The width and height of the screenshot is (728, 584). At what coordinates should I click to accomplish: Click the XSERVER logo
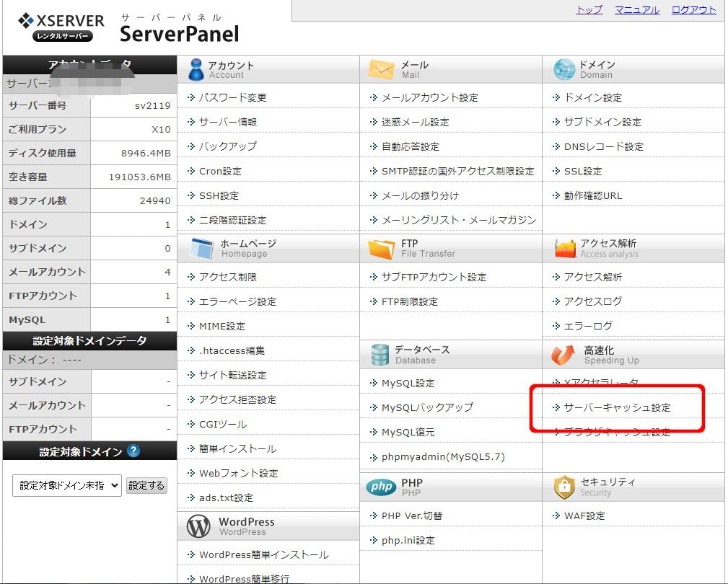pos(61,27)
